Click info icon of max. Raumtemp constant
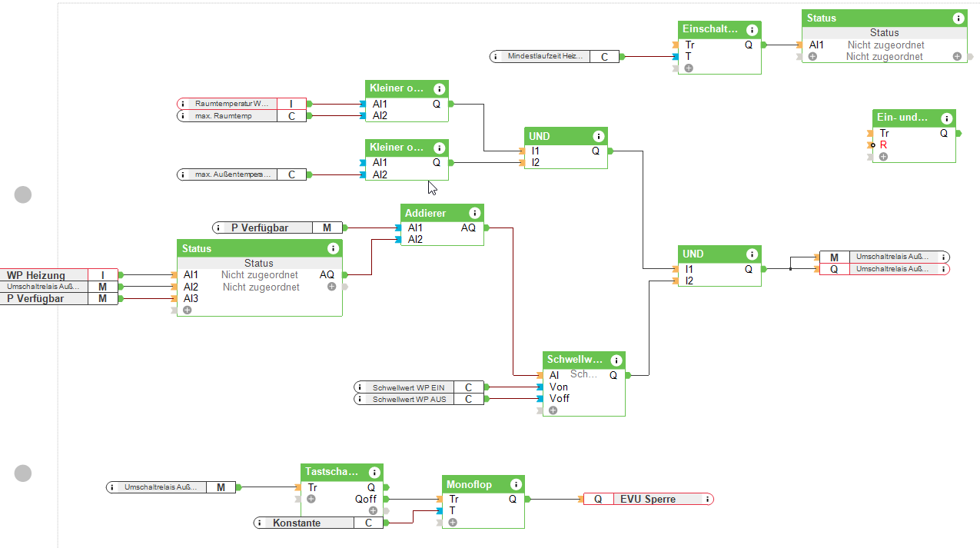 [184, 116]
